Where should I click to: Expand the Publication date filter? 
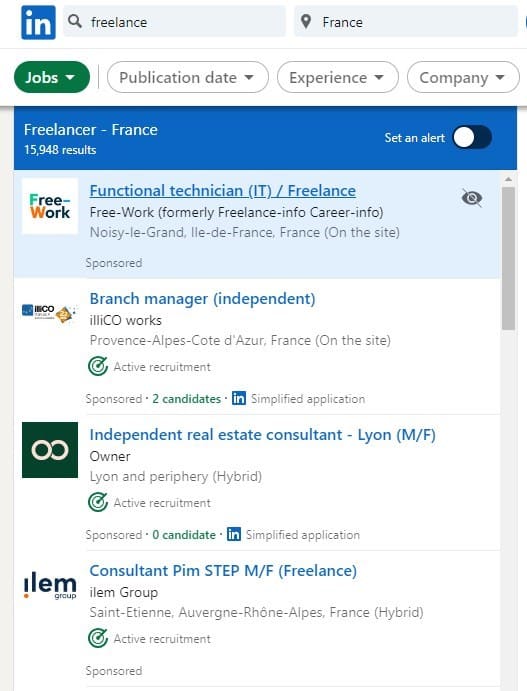click(x=188, y=77)
